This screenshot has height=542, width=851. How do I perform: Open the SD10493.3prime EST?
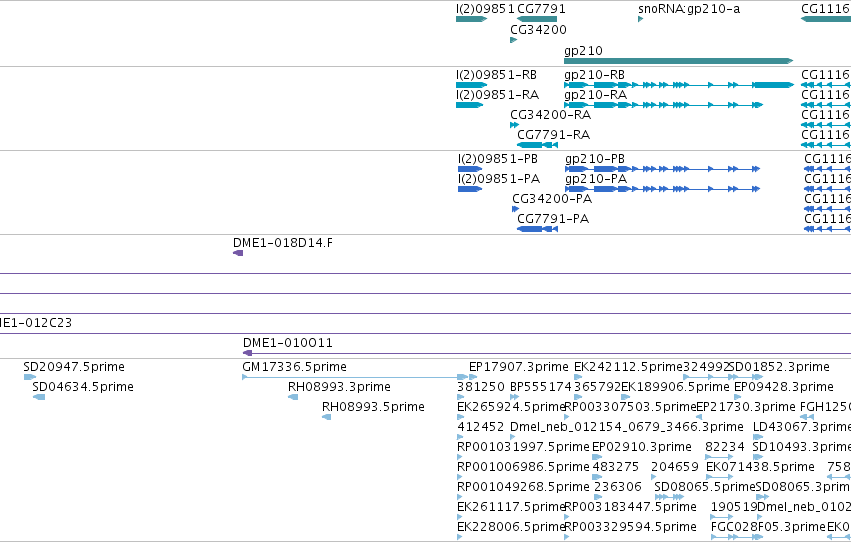pyautogui.click(x=758, y=458)
